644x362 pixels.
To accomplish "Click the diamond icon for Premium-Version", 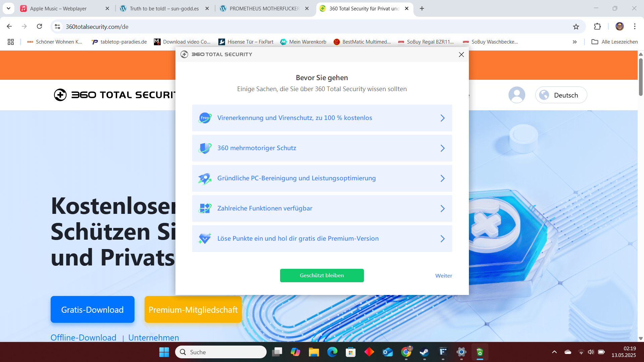I will tap(205, 239).
